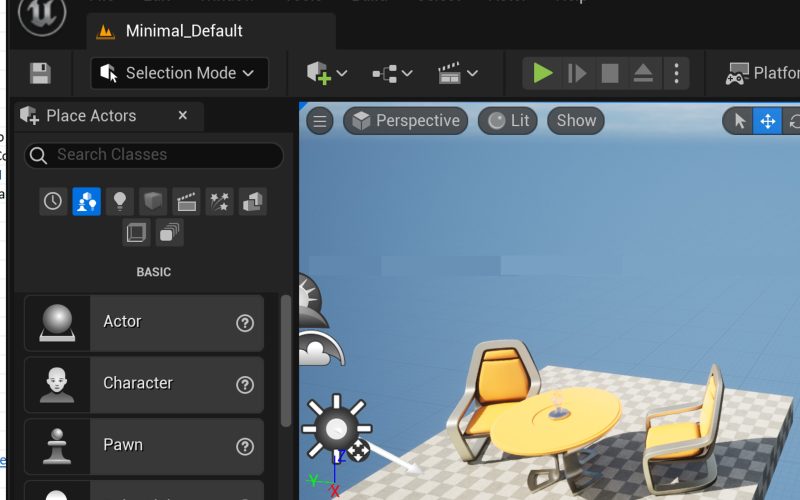
Task: Show the Visual Effects category icon
Action: 219,201
